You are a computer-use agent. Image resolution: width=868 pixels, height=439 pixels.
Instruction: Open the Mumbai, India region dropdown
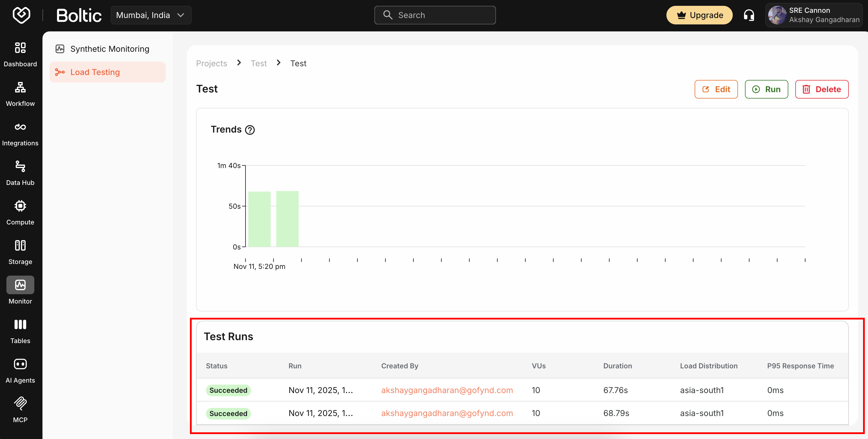[151, 15]
